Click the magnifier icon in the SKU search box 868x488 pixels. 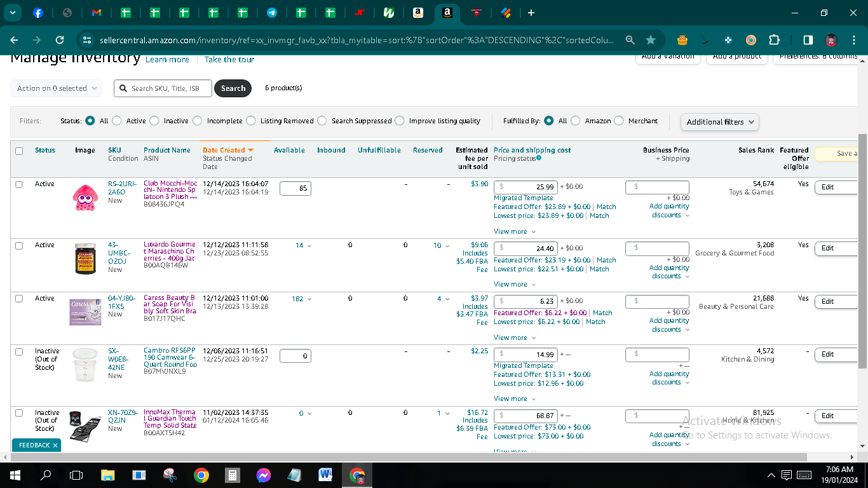123,88
